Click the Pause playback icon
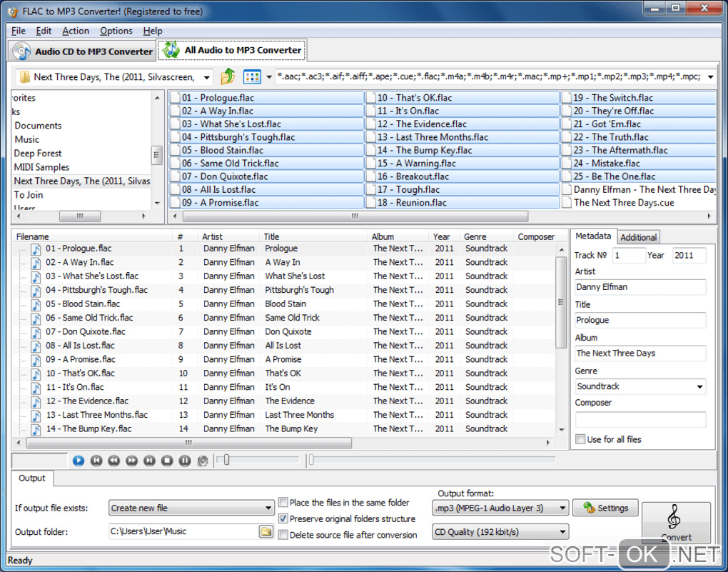 [185, 461]
